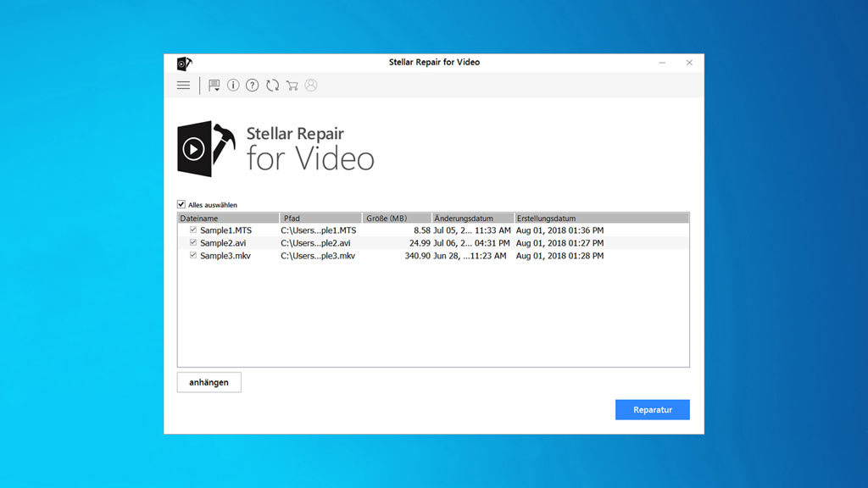Image resolution: width=868 pixels, height=488 pixels.
Task: Select the Sample2.avi file name
Action: tap(223, 243)
